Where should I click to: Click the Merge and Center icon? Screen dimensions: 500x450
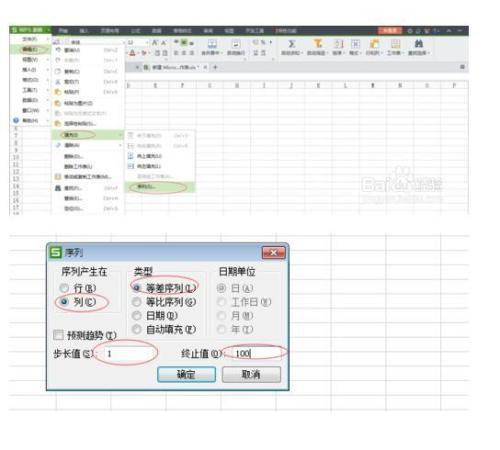[212, 44]
